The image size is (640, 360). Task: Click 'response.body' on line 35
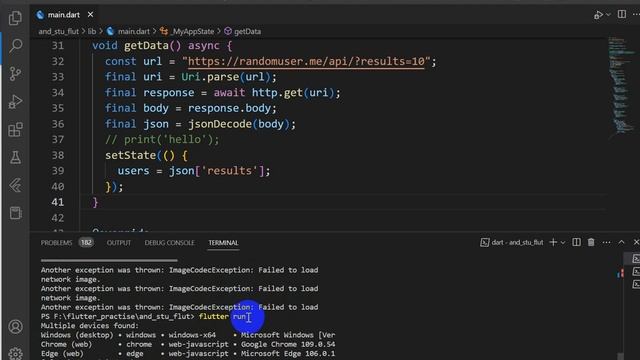pyautogui.click(x=229, y=108)
